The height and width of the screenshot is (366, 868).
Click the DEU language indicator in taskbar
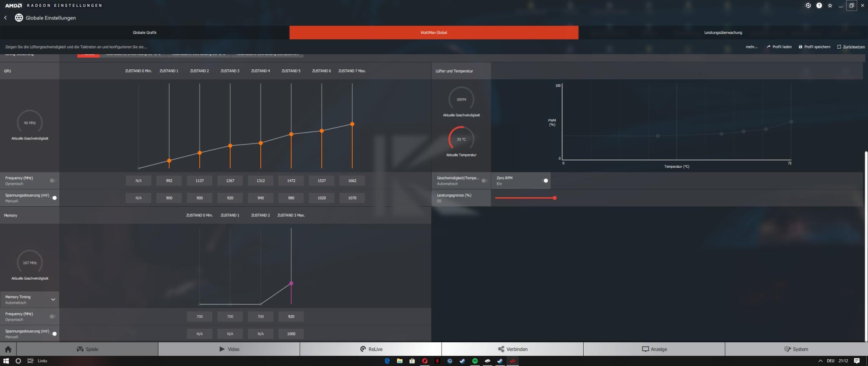830,361
